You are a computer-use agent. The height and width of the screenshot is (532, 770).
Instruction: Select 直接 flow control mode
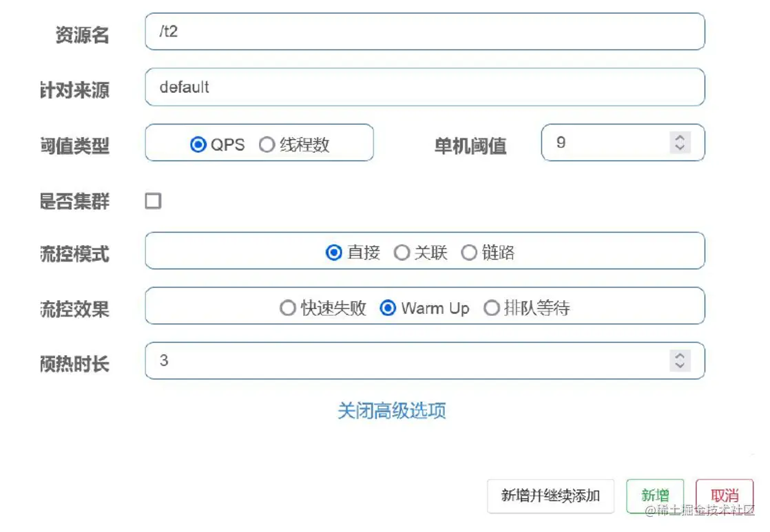tap(334, 253)
